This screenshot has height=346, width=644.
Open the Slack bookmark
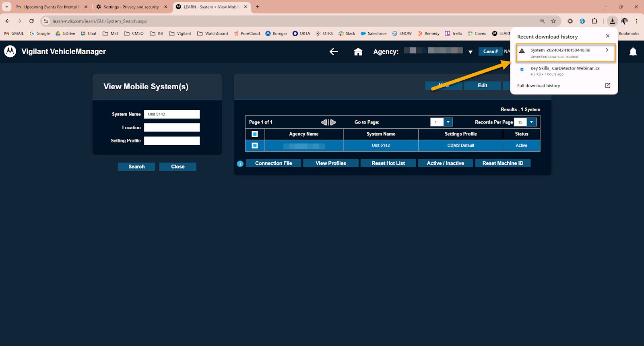347,33
